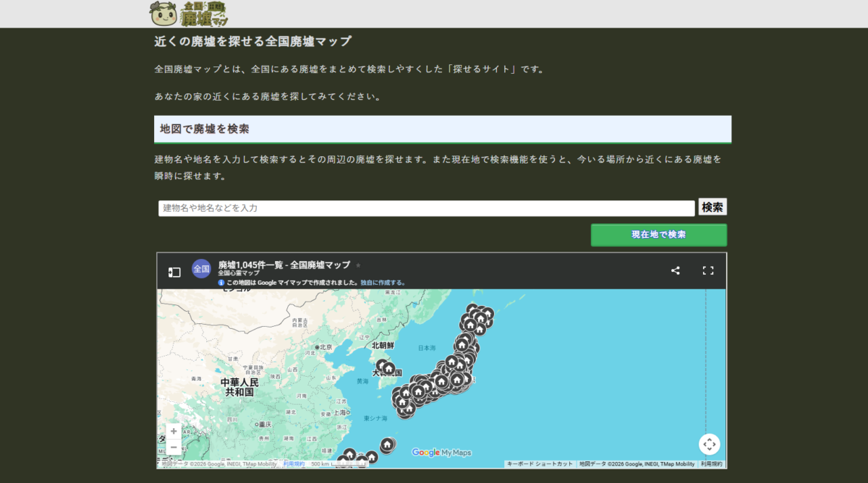The height and width of the screenshot is (483, 868).
Task: Click the 全国心霊マップ subtitle text
Action: point(238,273)
